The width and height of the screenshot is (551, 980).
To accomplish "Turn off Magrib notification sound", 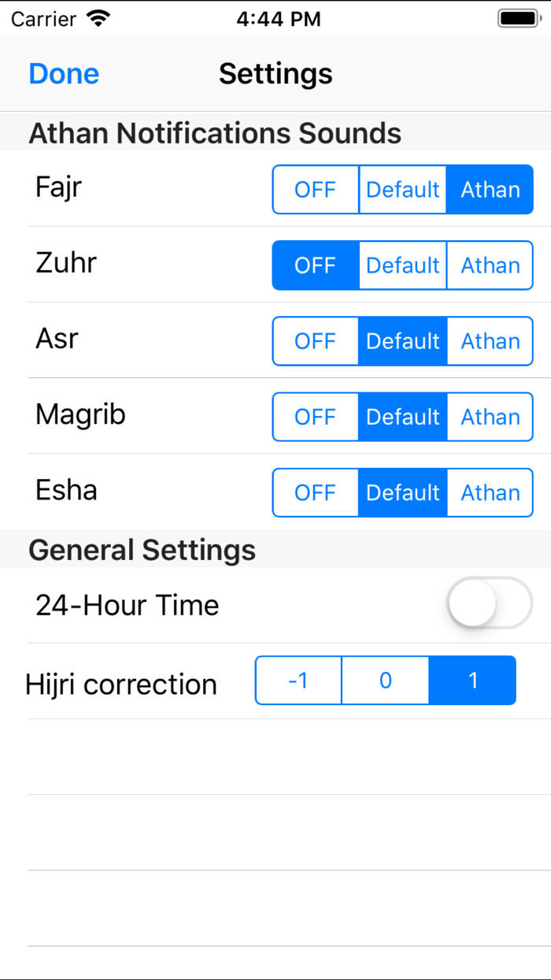I will (315, 417).
